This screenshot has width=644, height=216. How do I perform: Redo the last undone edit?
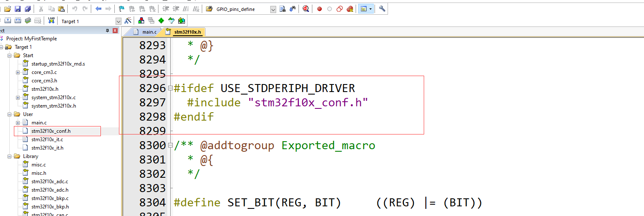[x=85, y=9]
